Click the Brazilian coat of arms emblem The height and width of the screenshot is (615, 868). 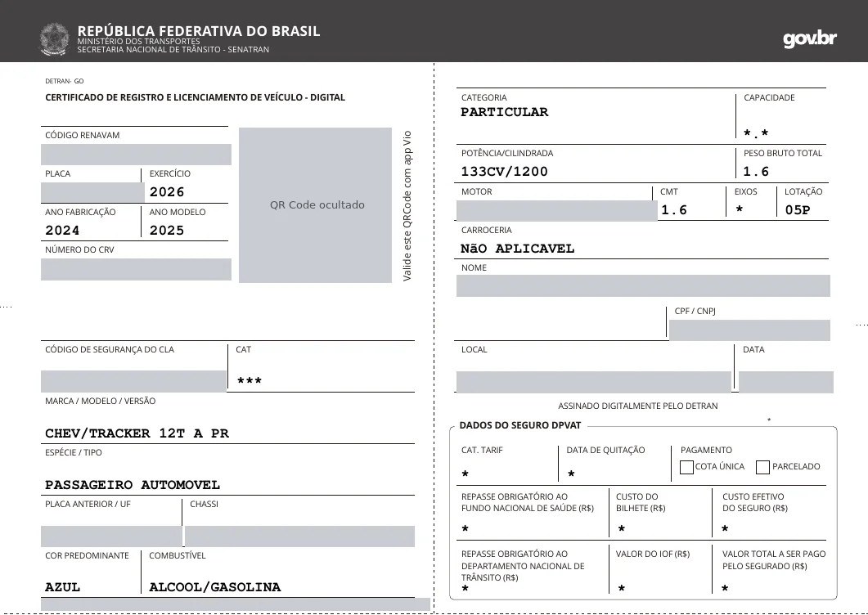[54, 38]
